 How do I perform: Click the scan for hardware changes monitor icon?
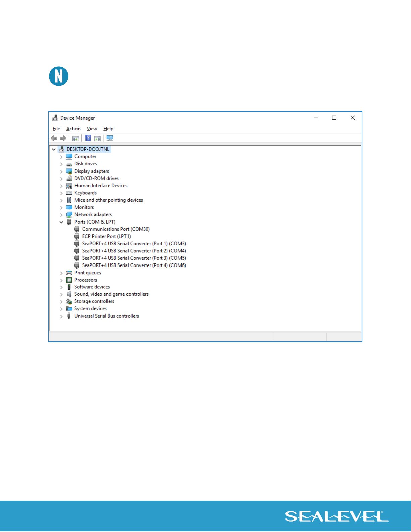(110, 138)
